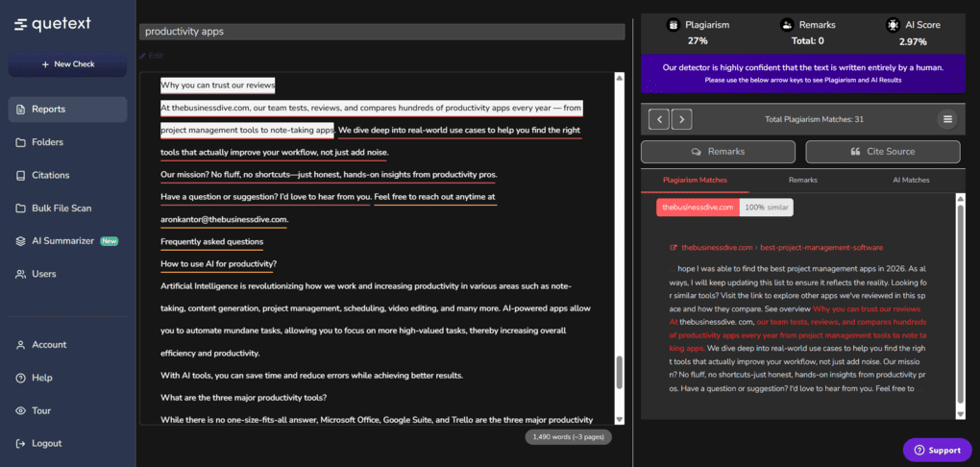980x467 pixels.
Task: Click document scrollbar up arrow
Action: (620, 78)
